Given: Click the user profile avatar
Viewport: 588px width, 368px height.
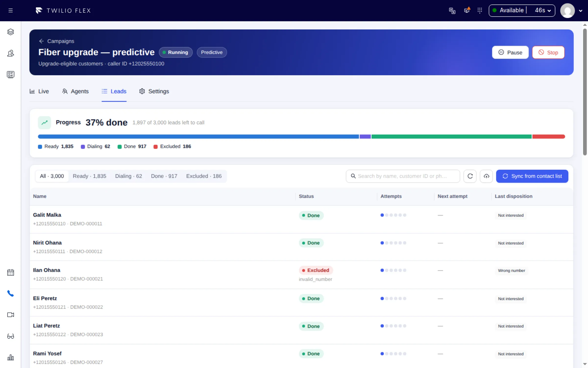Looking at the screenshot, I should [567, 11].
